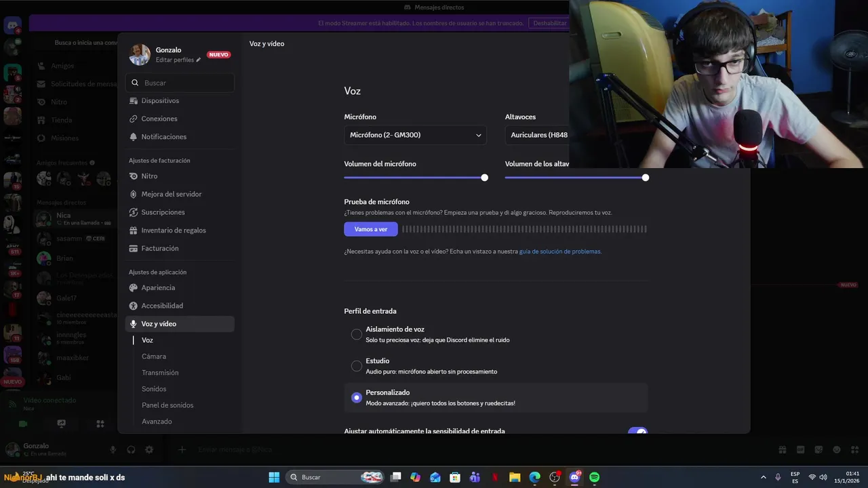Start mic test with Vamos a ver
Screen dimensions: 868x488
pyautogui.click(x=371, y=229)
